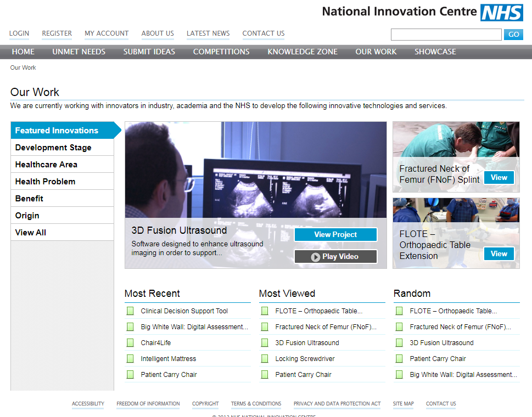Viewport: 532px width, 417px height.
Task: Open Big White Wall under Random
Action: [463, 375]
